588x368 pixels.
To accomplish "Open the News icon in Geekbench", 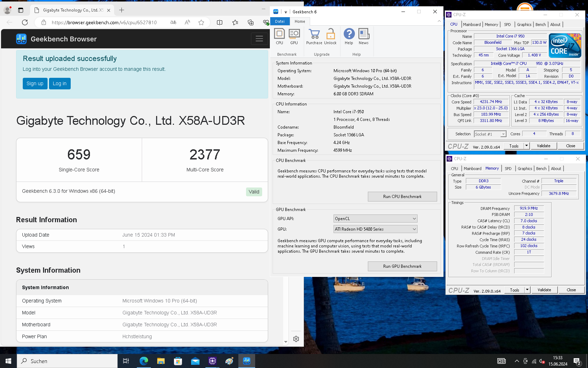I will [364, 37].
